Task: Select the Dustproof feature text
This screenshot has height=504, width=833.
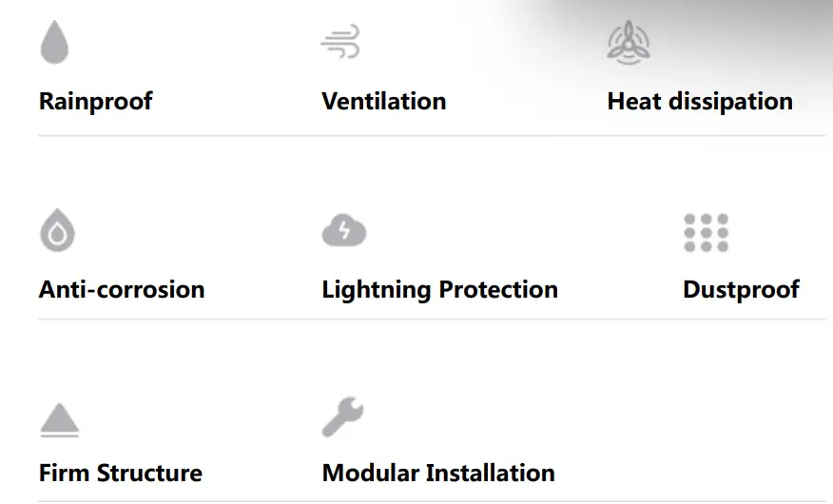Action: [741, 290]
